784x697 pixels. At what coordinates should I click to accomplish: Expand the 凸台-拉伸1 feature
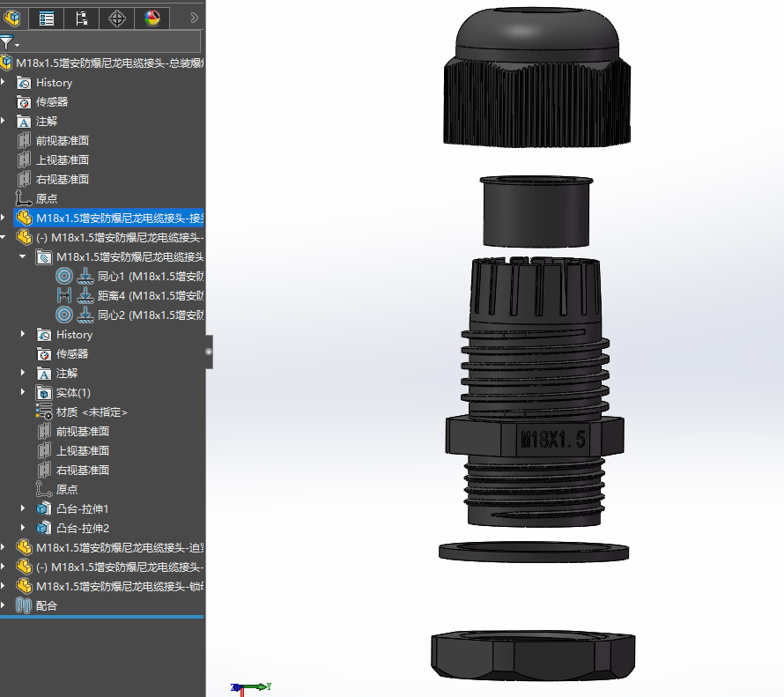tap(23, 508)
